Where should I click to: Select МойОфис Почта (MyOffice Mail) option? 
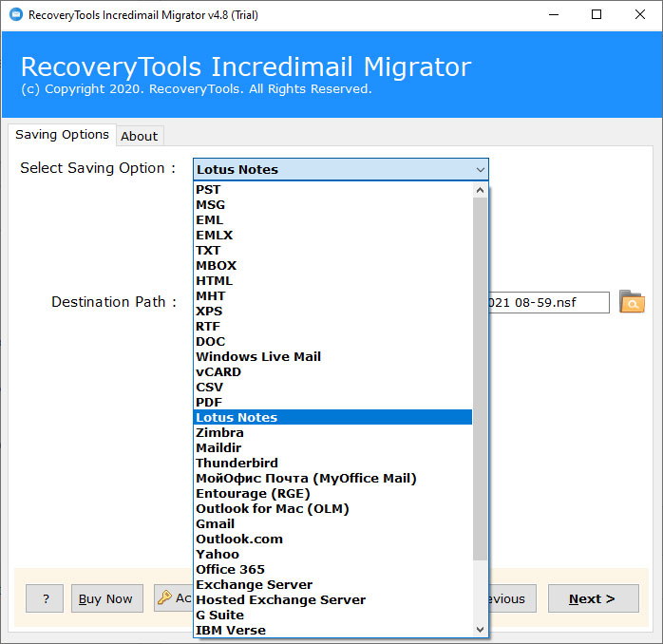[x=332, y=478]
